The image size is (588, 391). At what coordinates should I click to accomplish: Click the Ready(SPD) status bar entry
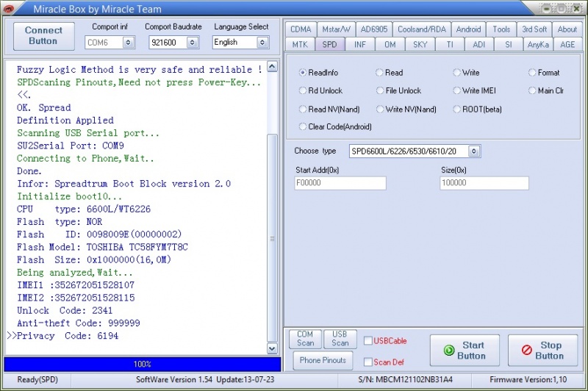click(x=37, y=379)
